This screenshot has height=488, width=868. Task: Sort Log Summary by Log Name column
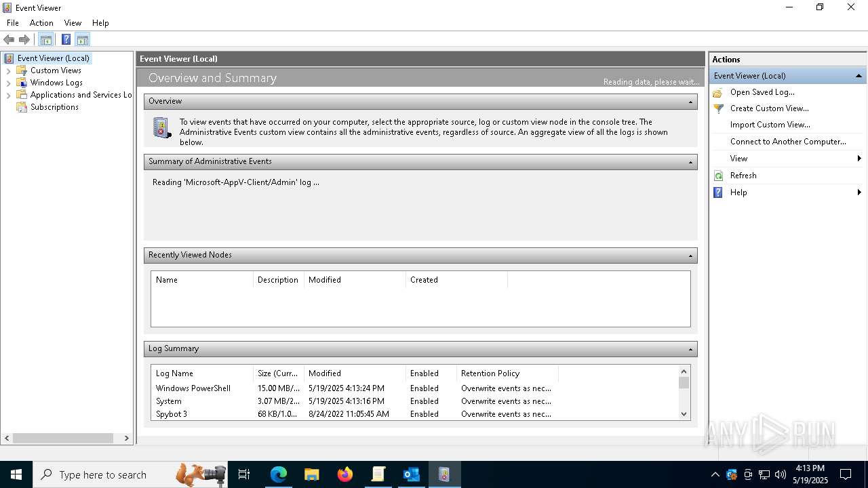(x=201, y=373)
